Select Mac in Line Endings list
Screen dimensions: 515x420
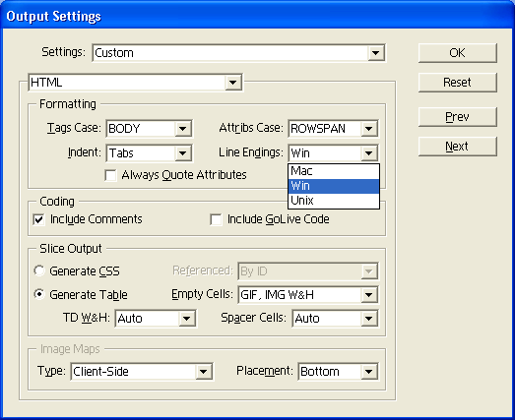pos(334,171)
